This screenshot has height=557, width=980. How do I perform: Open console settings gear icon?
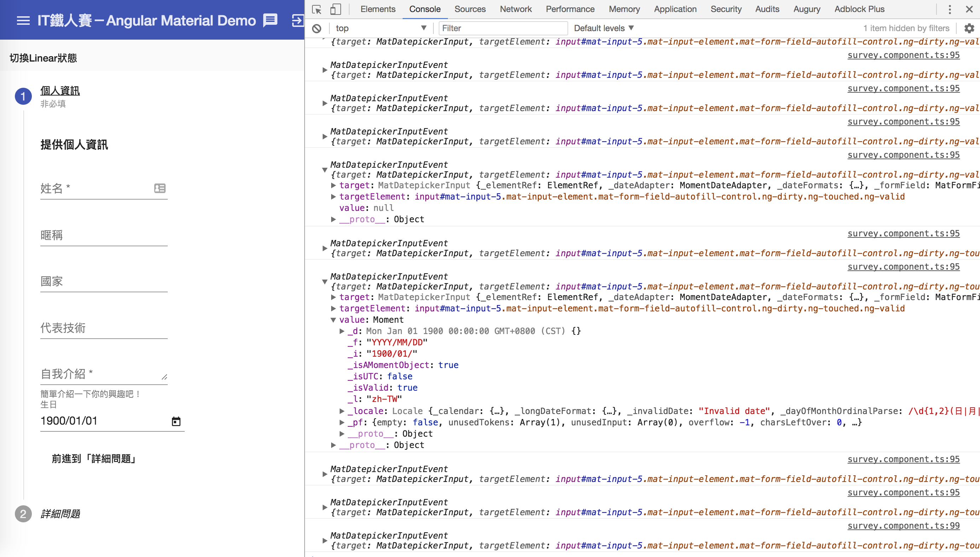point(969,28)
